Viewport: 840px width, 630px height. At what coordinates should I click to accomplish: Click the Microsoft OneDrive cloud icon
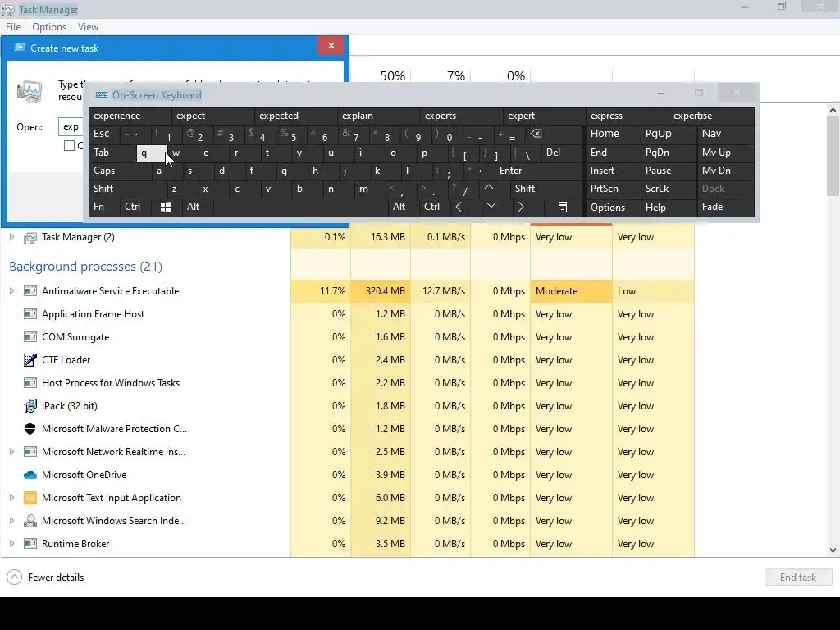pyautogui.click(x=30, y=475)
